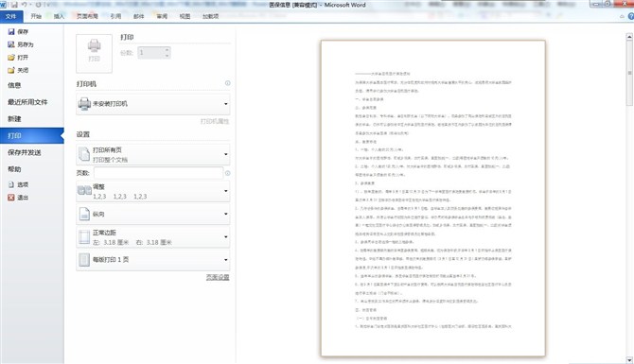Click the preview scrollbar up arrow
This screenshot has height=364, width=634.
[x=629, y=37]
